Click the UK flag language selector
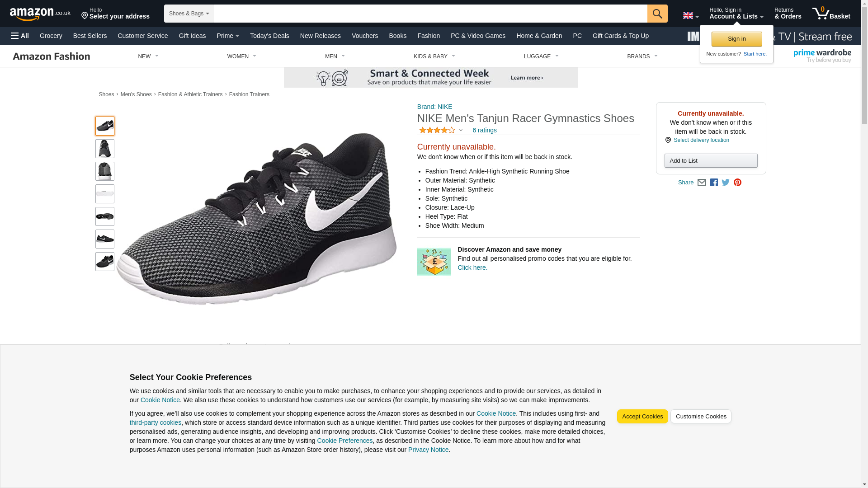This screenshot has width=868, height=488. point(690,16)
